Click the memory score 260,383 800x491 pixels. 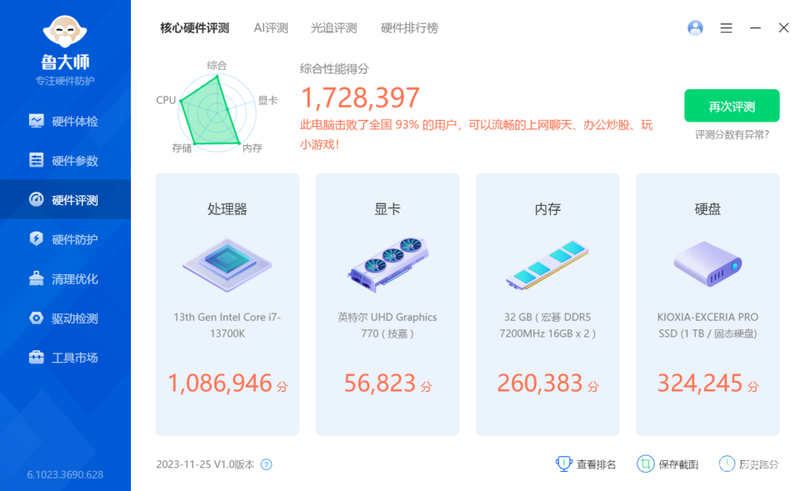tap(540, 383)
